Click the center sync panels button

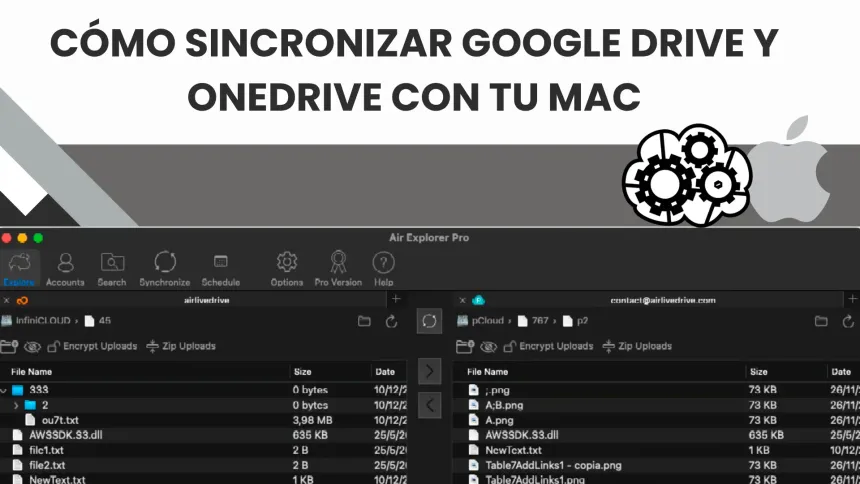429,321
